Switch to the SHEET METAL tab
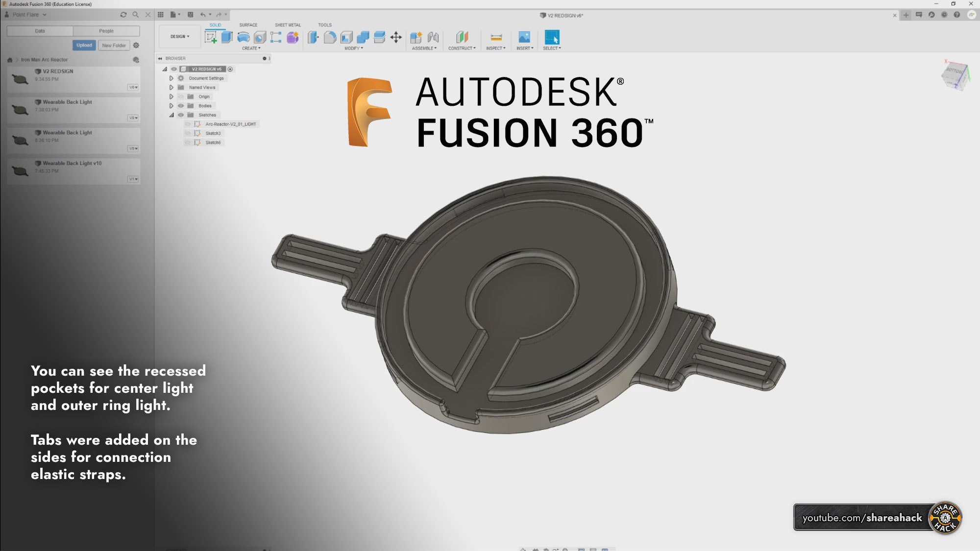Image resolution: width=980 pixels, height=551 pixels. tap(288, 25)
